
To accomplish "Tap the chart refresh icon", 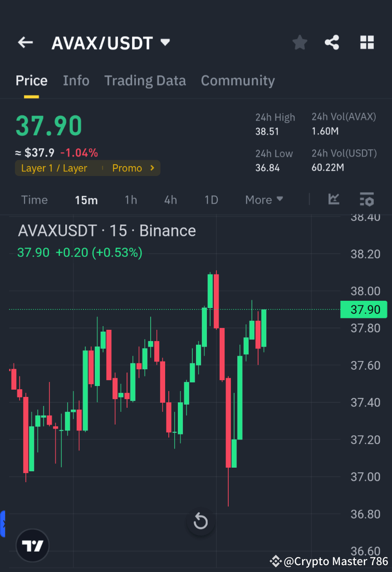I will 201,522.
